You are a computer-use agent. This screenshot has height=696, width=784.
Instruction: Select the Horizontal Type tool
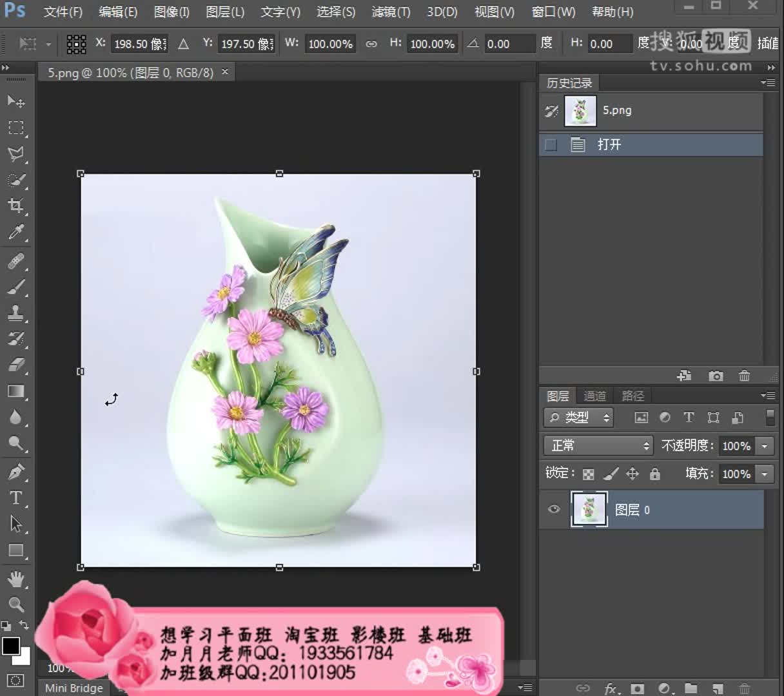coord(16,498)
